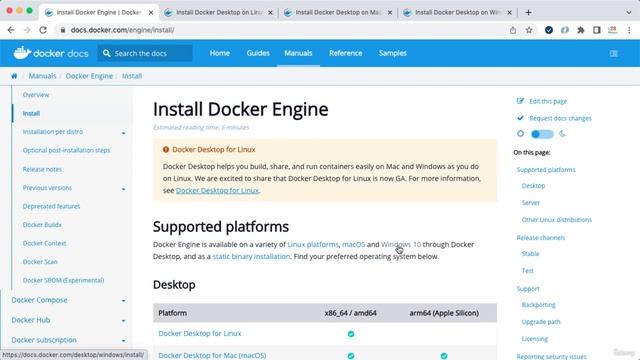This screenshot has height=360, width=640.
Task: Click the share icon in the address bar
Action: (513, 30)
